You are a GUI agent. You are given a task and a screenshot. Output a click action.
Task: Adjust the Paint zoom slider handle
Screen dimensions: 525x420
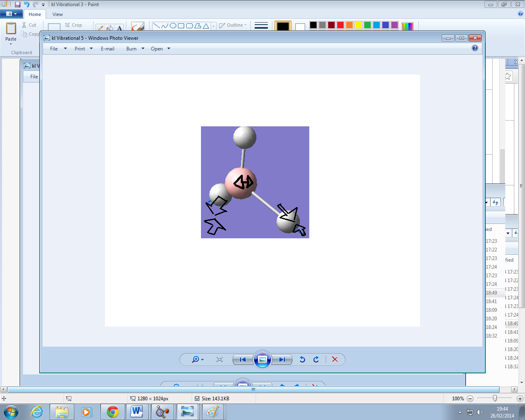(495, 398)
